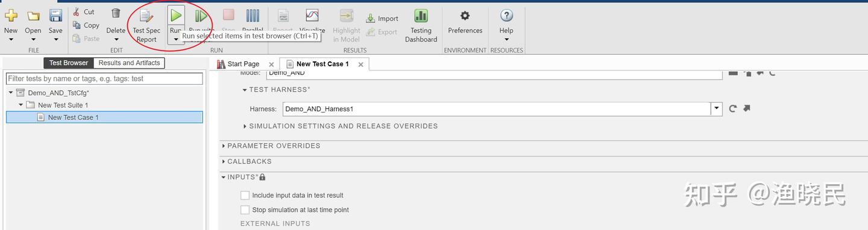
Task: Refresh the harness list icon
Action: 733,109
